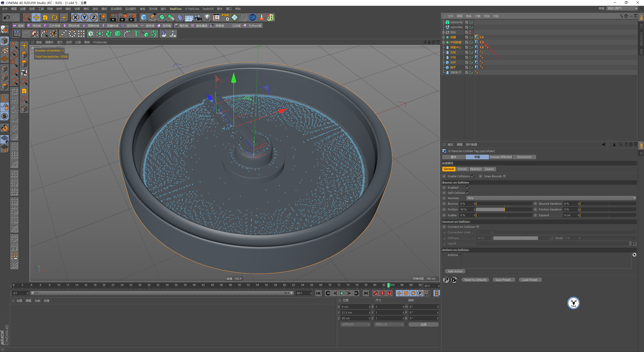This screenshot has width=644, height=352.
Task: Adjust the Scatter slider bar
Action: [504, 215]
